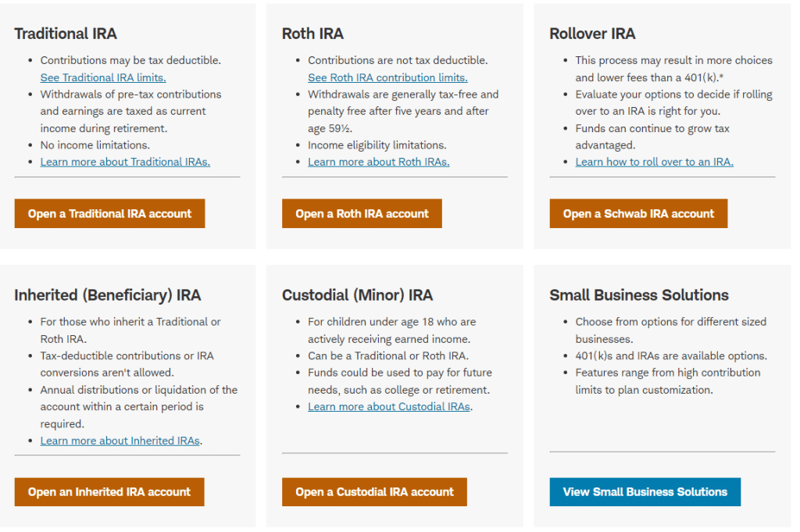Learn more about Inherited IRAs
This screenshot has height=532, width=800.
119,440
